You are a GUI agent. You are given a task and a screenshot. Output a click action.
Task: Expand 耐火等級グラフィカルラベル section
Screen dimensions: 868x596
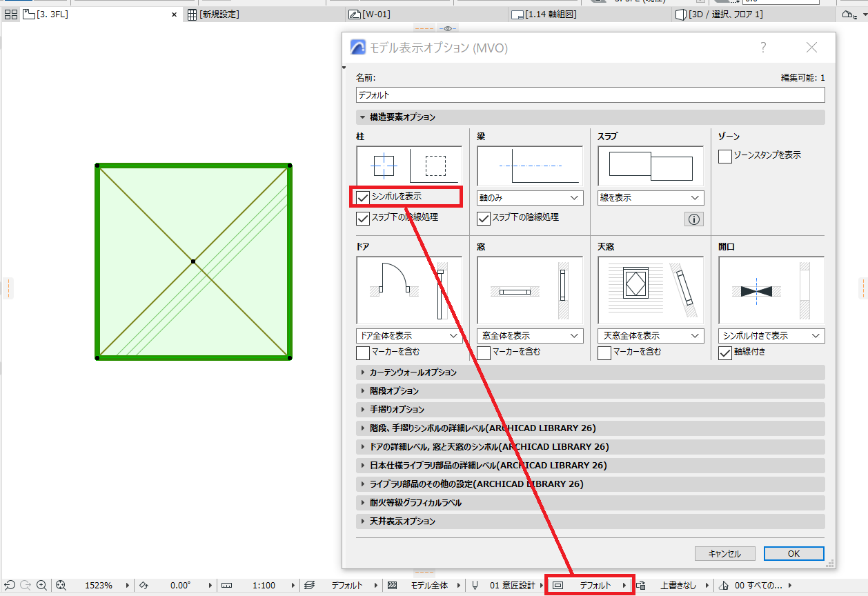590,503
